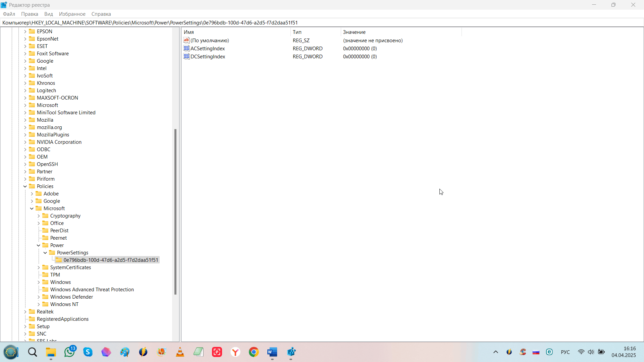Image resolution: width=644 pixels, height=362 pixels.
Task: Open the clock and date 16:16
Action: 624,352
